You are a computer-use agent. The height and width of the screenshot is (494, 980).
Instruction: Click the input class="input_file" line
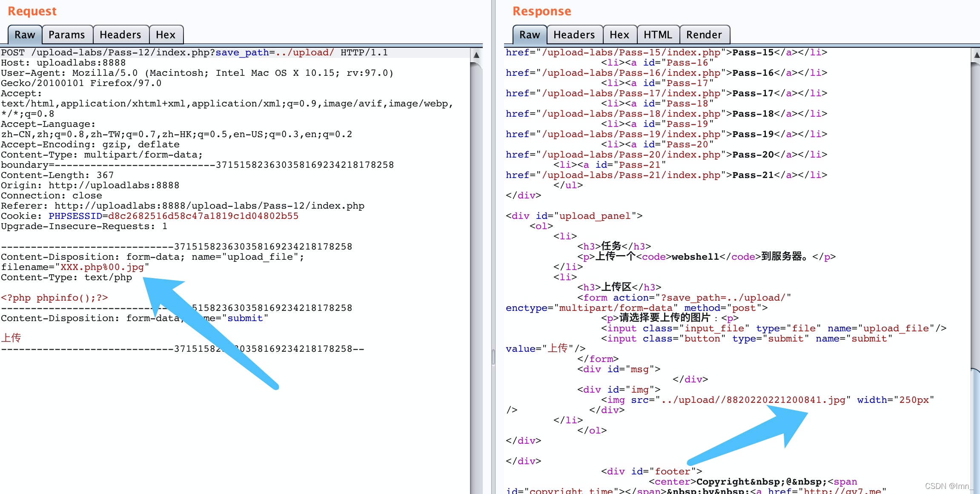(x=774, y=328)
